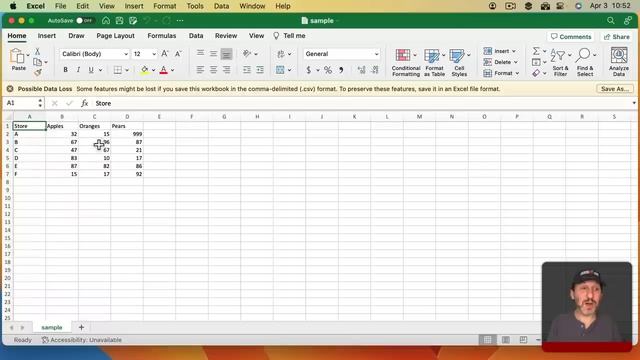Toggle bottom vertical alignment

[x=226, y=53]
